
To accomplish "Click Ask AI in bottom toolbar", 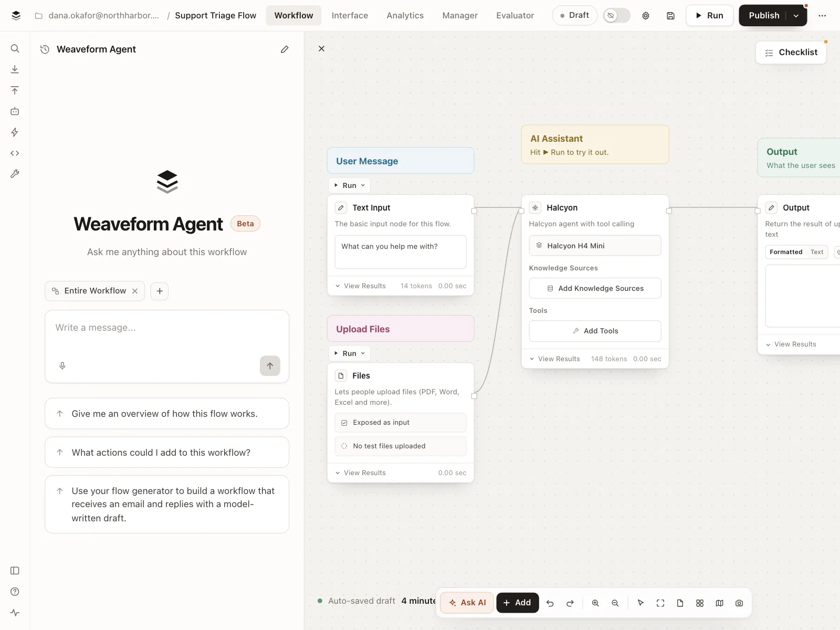I will (467, 603).
